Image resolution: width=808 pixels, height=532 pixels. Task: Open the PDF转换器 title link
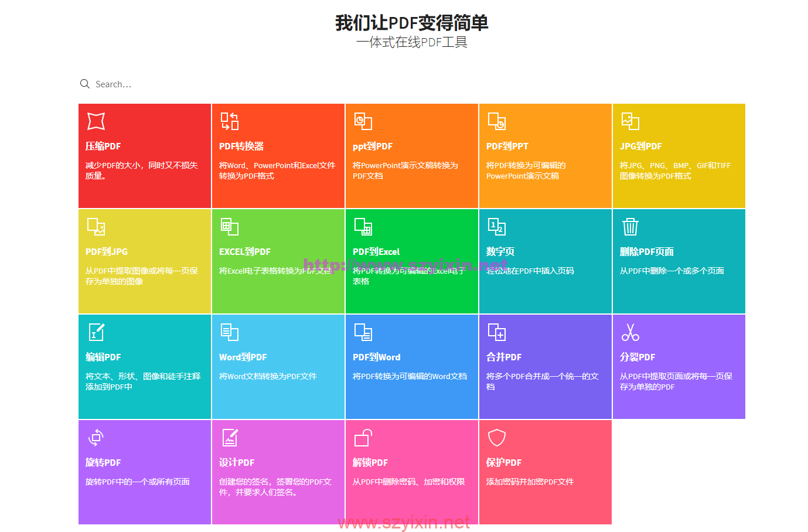241,146
